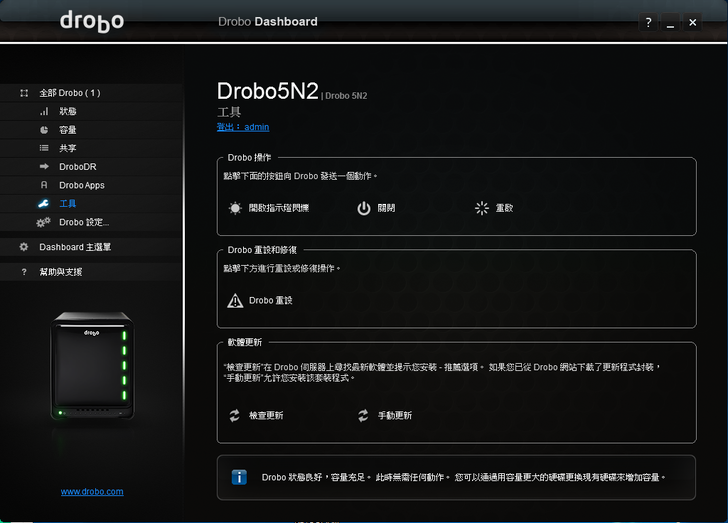The width and height of the screenshot is (728, 523).
Task: Select the 工具 tools menu item
Action: coord(91,203)
